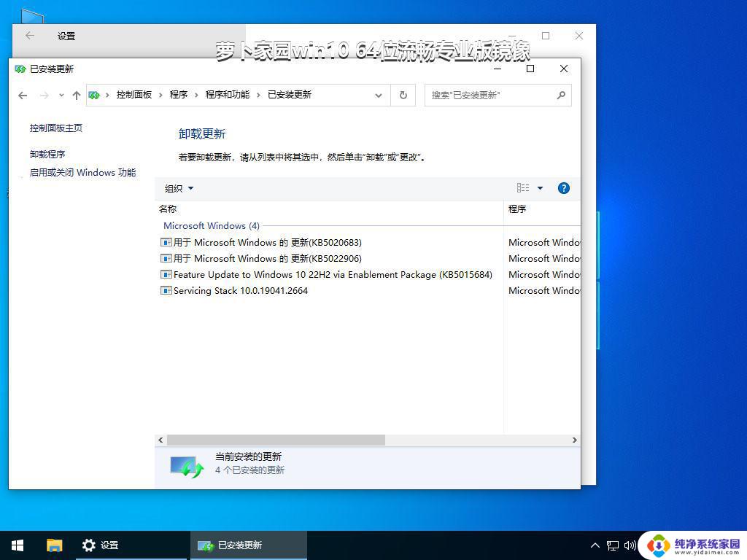Expand the recent locations dropdown arrow
The width and height of the screenshot is (747, 560).
tap(61, 95)
